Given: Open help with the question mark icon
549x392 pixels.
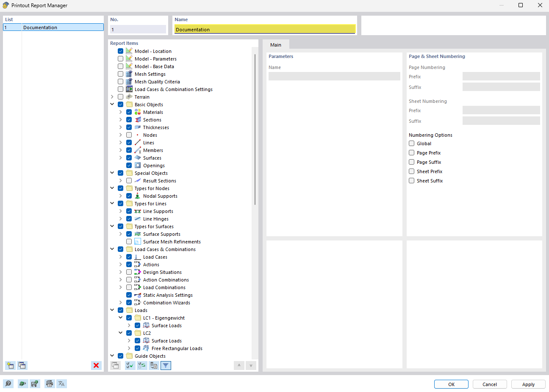Looking at the screenshot, I should coord(8,384).
